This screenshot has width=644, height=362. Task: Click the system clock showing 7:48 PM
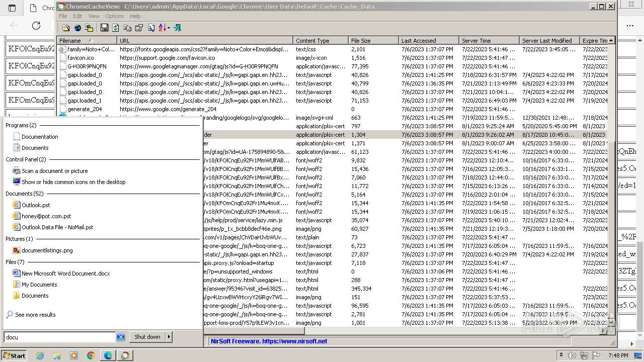click(618, 355)
